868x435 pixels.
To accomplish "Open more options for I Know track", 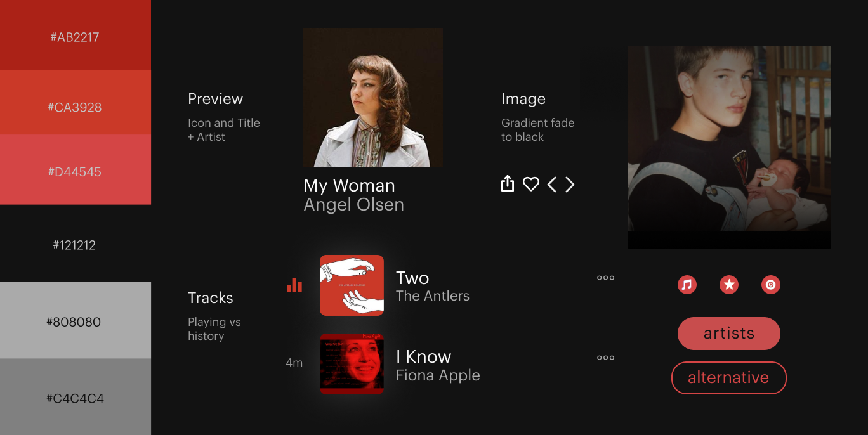I will [605, 358].
